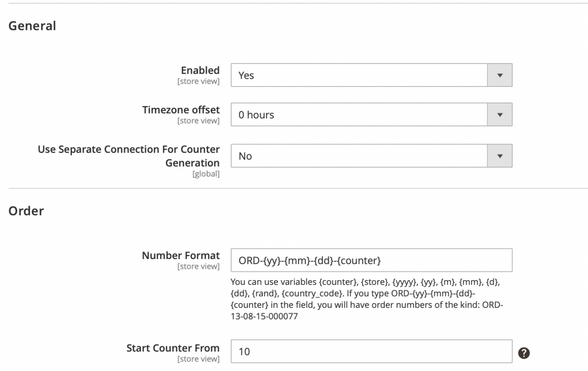
Task: Click the Number Format input field
Action: coord(372,260)
